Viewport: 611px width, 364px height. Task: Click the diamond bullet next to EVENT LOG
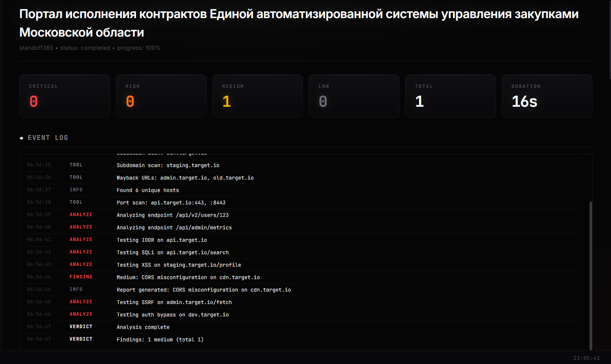[21, 138]
